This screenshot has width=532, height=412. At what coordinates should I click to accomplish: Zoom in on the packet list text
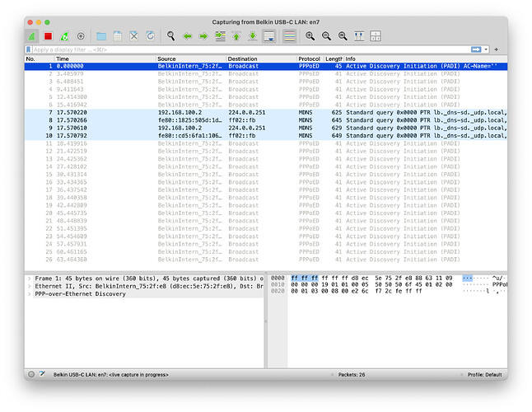point(310,36)
